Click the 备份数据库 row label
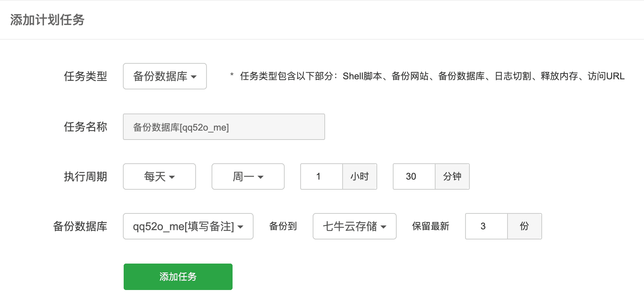Image resolution: width=644 pixels, height=304 pixels. [x=80, y=226]
